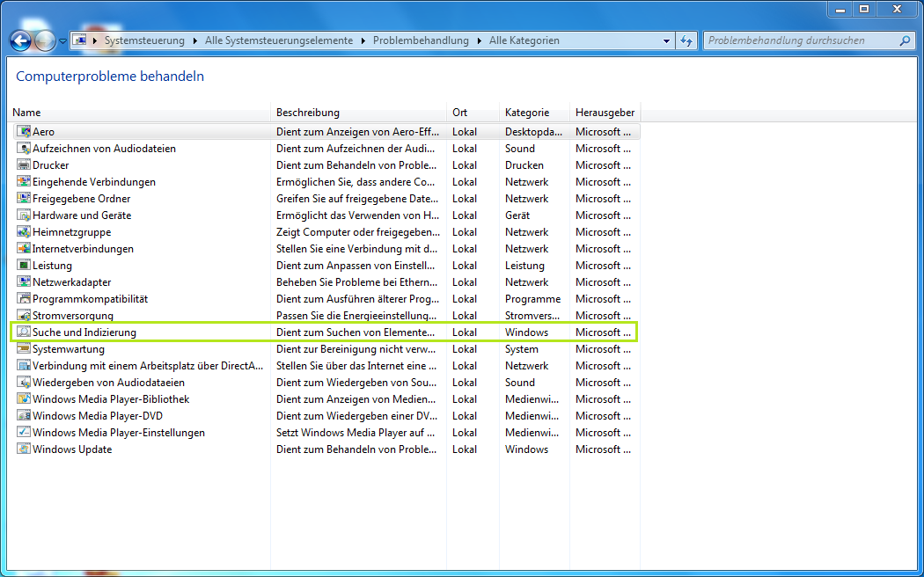
Task: Expand the arrow after Problembehandlung breadcrumb
Action: 479,40
